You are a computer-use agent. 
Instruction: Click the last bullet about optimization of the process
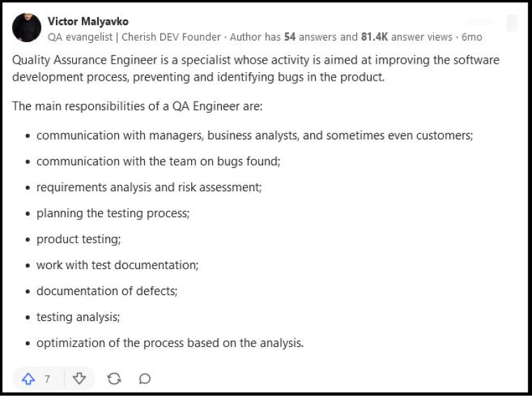click(x=170, y=343)
